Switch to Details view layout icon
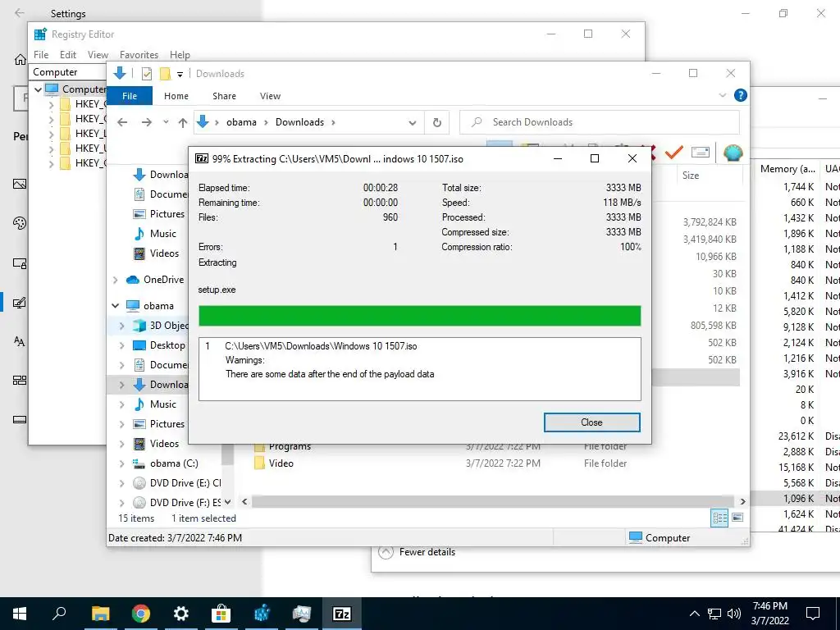840x630 pixels. pos(719,518)
